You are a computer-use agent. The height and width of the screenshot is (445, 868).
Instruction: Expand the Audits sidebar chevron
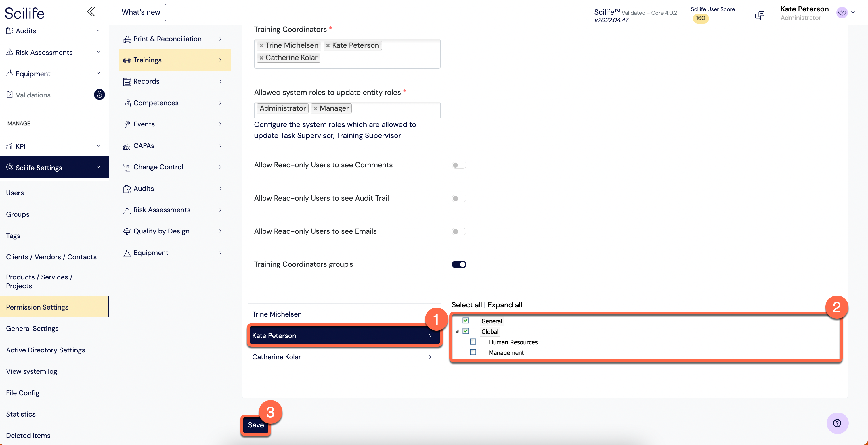98,30
